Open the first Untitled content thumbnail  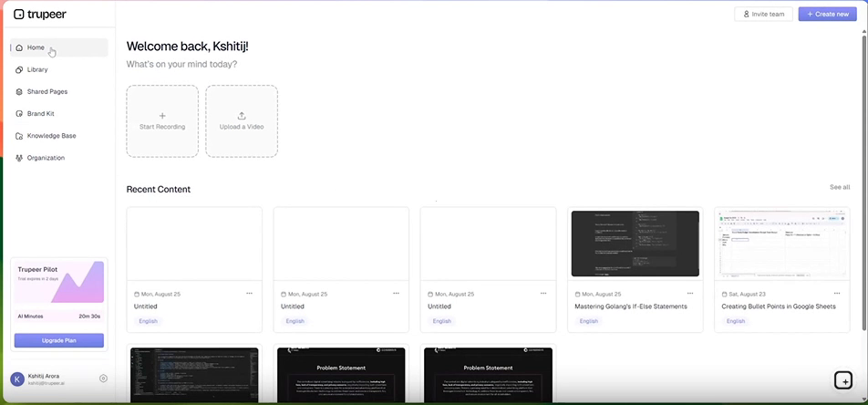pyautogui.click(x=194, y=244)
